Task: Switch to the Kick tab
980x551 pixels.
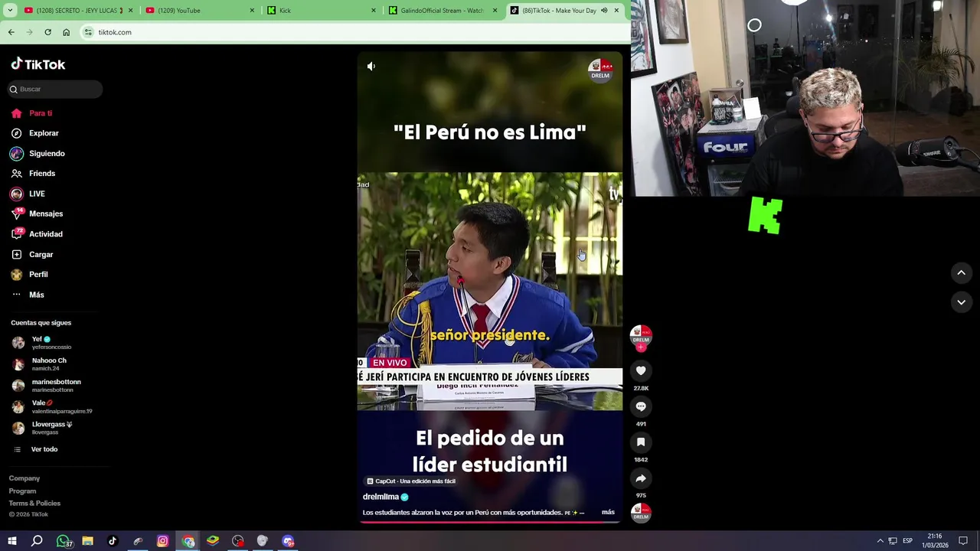Action: click(322, 11)
